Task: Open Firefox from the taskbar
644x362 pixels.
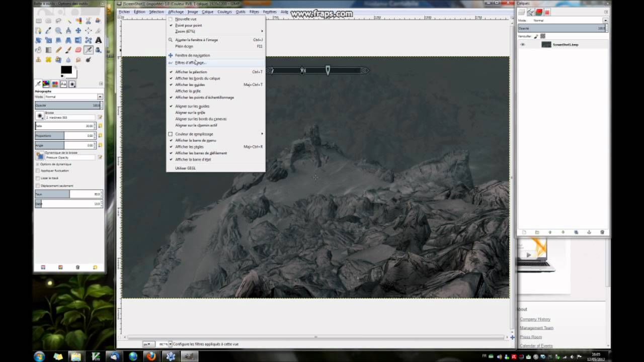Action: click(x=150, y=356)
